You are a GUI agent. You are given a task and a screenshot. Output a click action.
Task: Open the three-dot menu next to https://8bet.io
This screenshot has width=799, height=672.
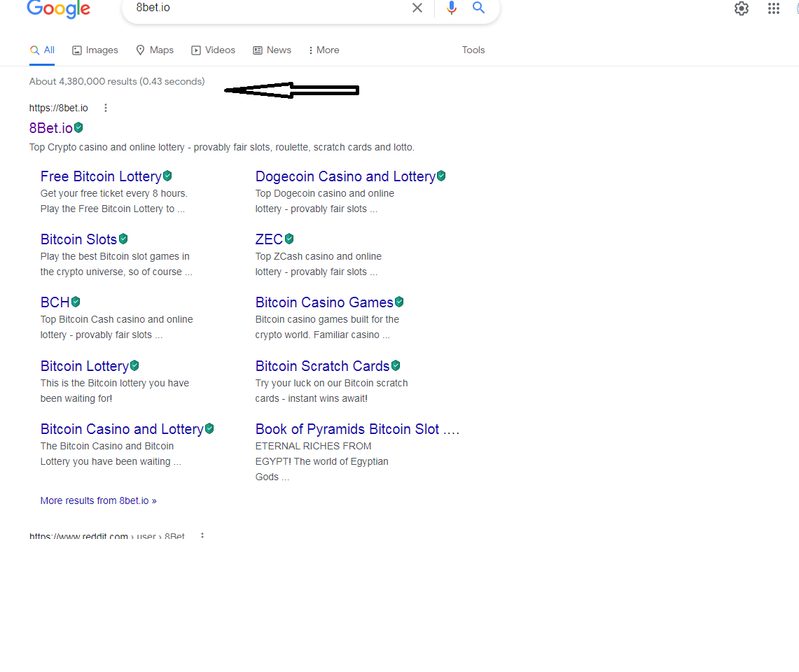tap(106, 108)
